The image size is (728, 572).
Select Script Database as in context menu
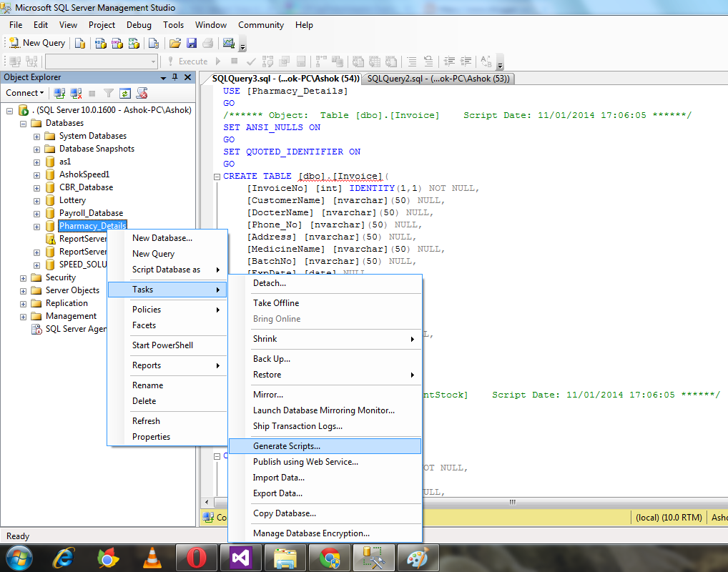tap(167, 270)
